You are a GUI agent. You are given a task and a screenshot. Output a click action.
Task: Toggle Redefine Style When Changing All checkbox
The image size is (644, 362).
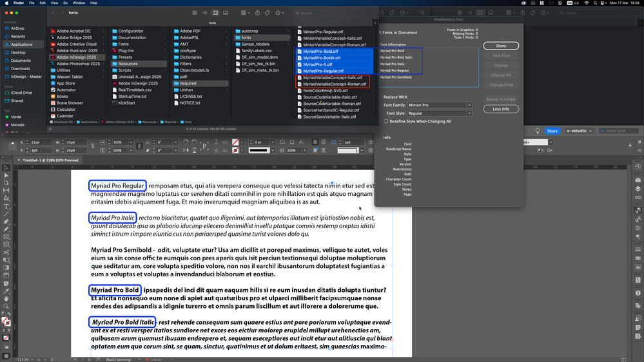pyautogui.click(x=386, y=122)
